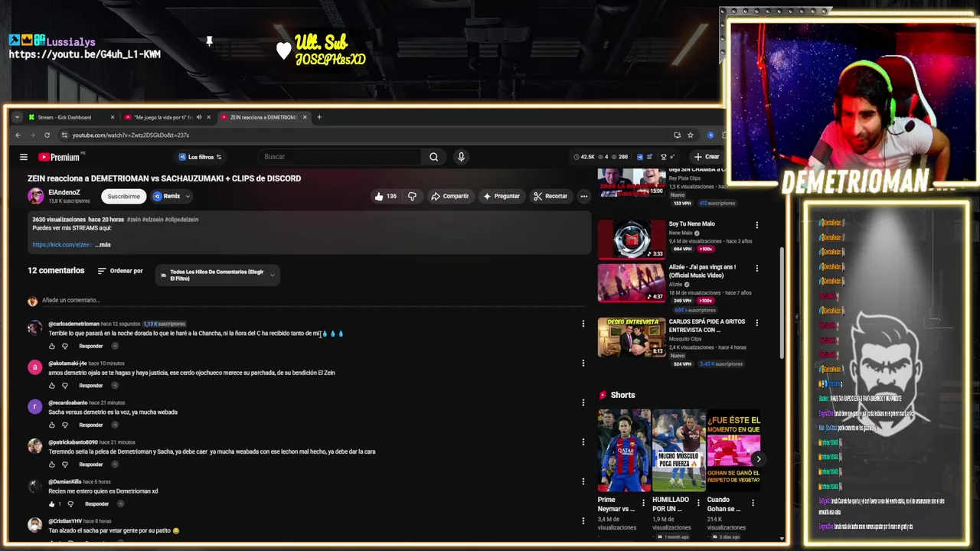Toggle 'Los filtros' extension button
980x551 pixels.
point(200,157)
